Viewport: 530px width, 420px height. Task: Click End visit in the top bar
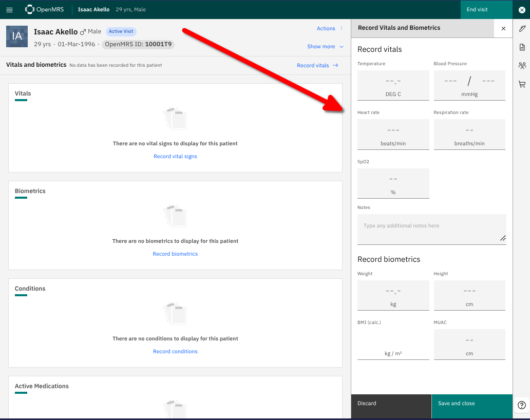click(477, 9)
